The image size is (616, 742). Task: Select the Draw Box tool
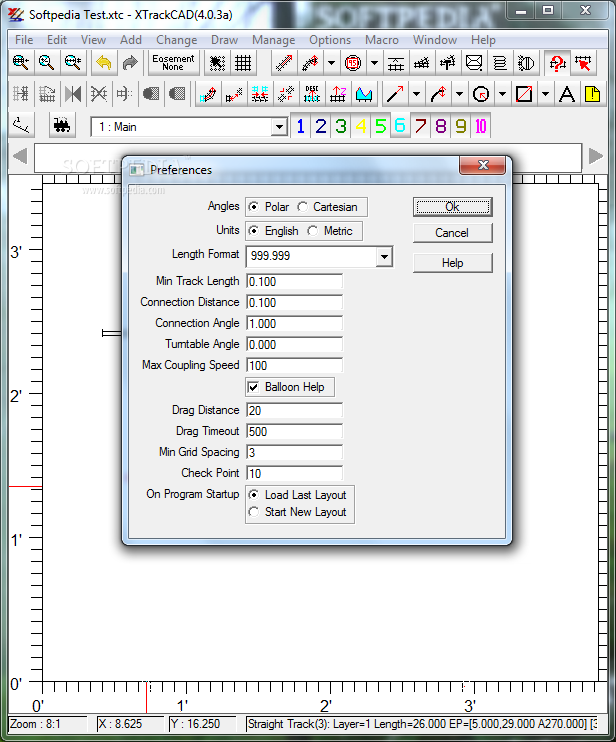tap(524, 94)
